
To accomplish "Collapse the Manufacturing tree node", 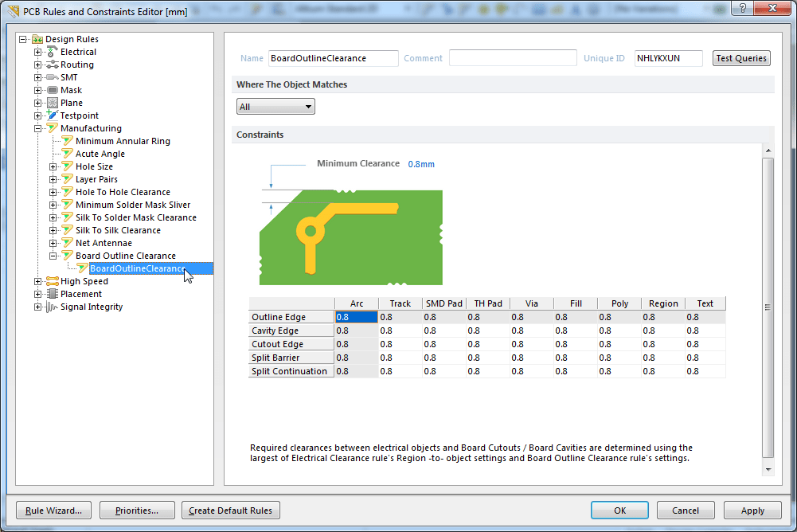I will click(x=37, y=128).
